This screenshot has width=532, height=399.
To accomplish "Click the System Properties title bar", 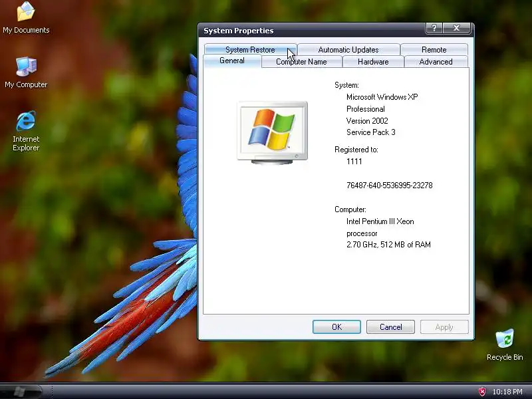I will (x=312, y=30).
